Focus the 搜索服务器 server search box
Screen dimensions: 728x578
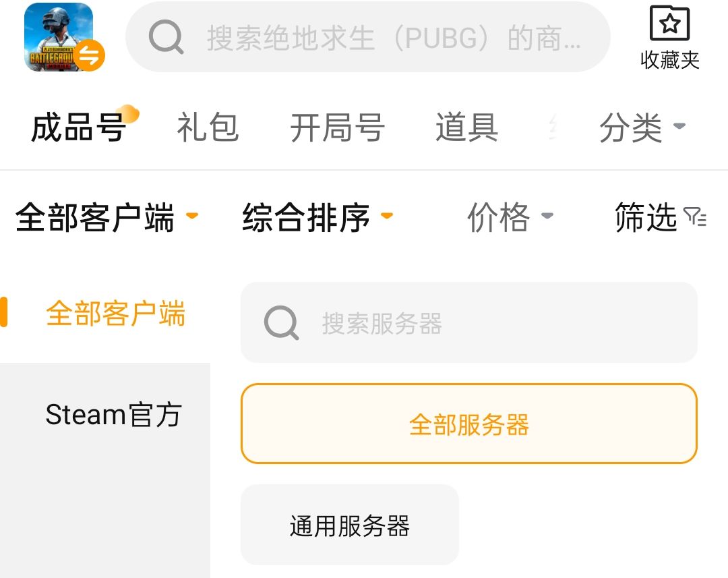pos(485,323)
